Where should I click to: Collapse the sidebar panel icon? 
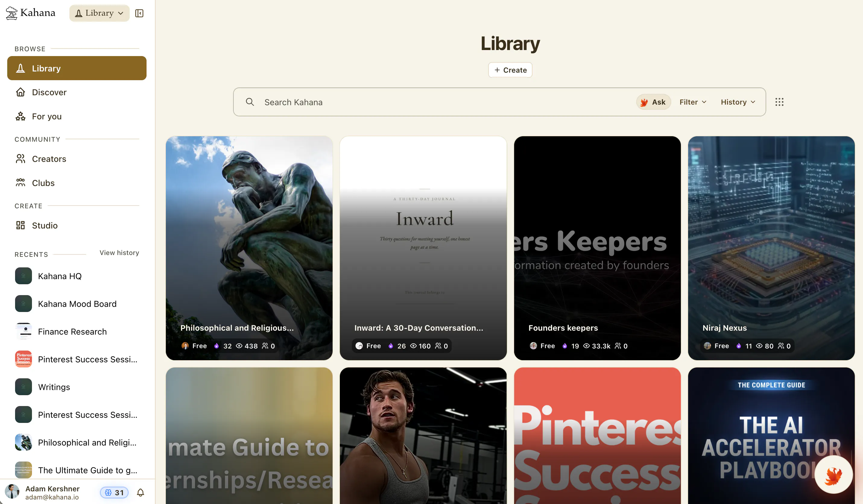139,13
